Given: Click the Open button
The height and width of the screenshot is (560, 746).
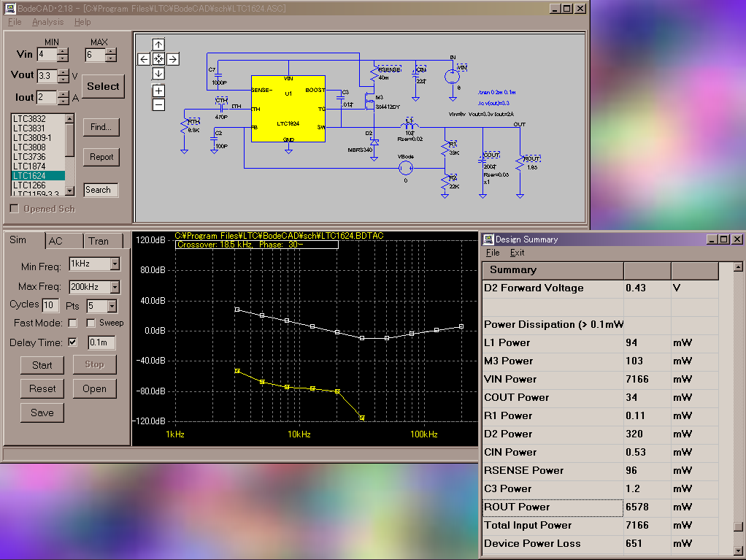Looking at the screenshot, I should pyautogui.click(x=94, y=388).
